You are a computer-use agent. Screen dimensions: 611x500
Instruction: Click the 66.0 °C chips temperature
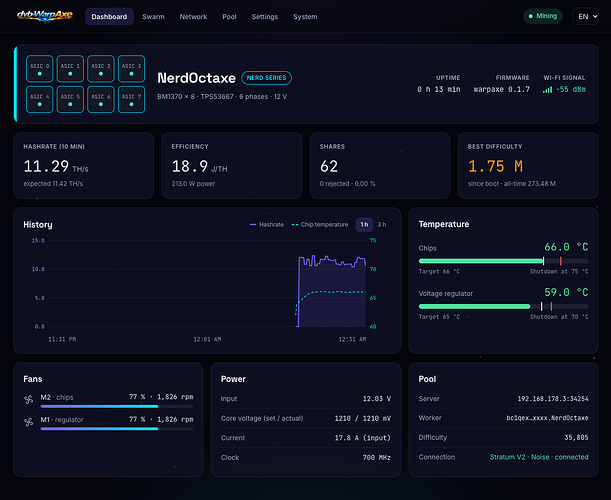click(x=566, y=247)
